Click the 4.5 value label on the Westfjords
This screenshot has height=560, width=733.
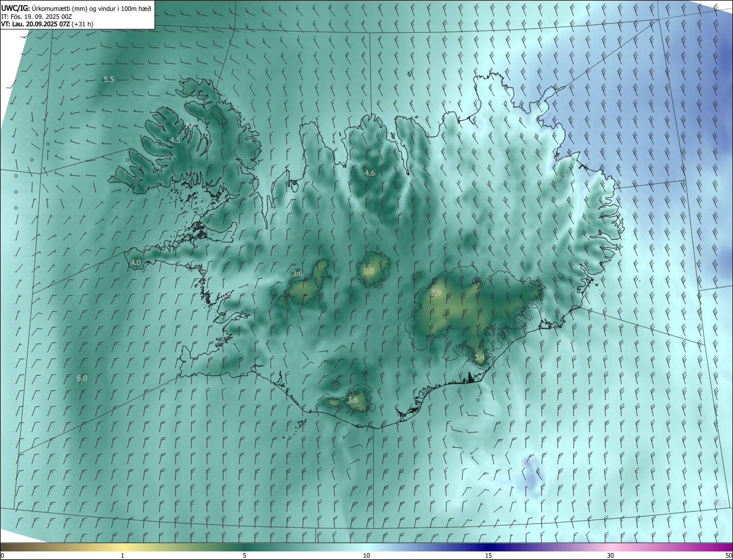(x=175, y=140)
